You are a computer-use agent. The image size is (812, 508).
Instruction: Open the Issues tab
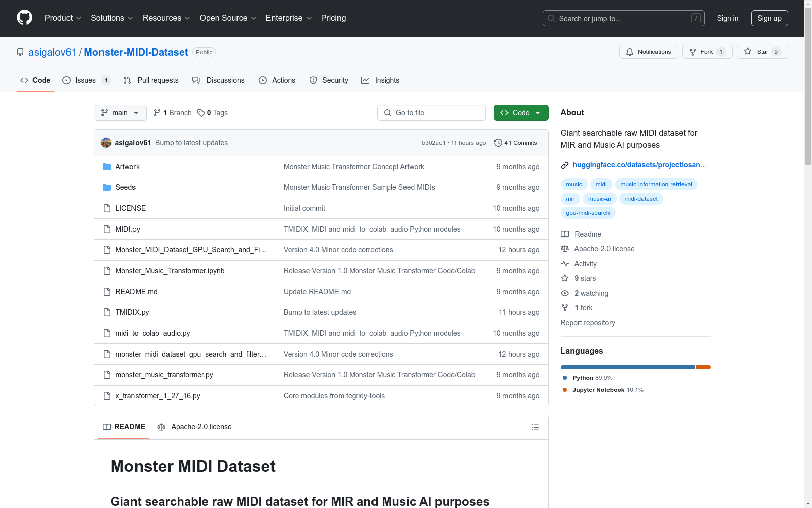click(86, 80)
